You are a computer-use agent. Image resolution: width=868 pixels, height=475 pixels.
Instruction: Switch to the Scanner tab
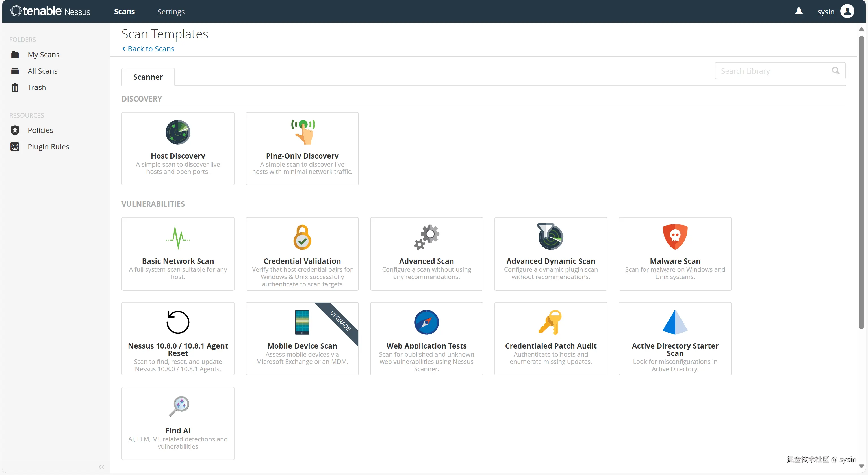(148, 77)
